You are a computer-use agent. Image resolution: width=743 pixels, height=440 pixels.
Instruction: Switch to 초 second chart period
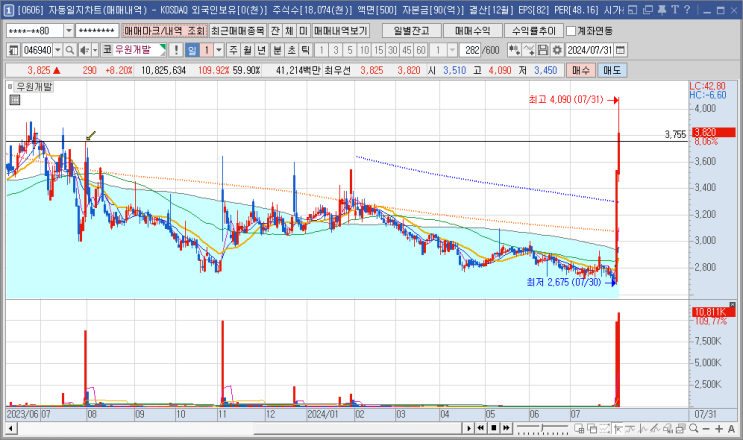(x=292, y=50)
